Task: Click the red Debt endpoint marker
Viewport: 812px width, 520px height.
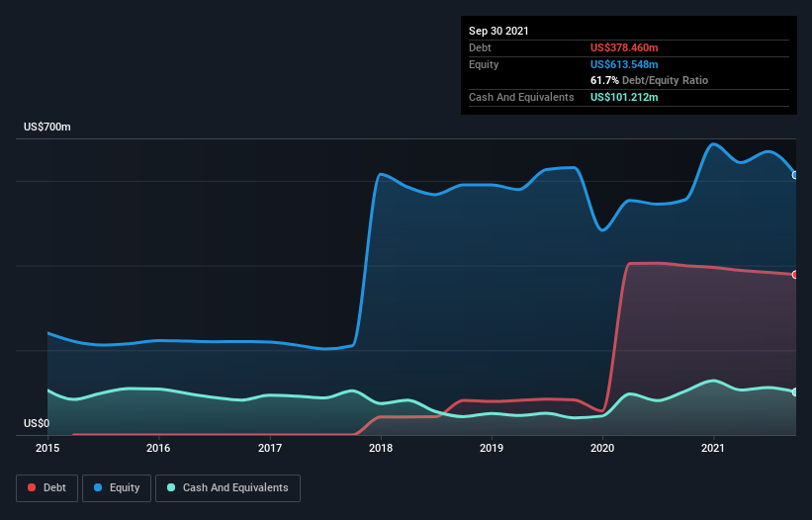Action: click(x=795, y=275)
